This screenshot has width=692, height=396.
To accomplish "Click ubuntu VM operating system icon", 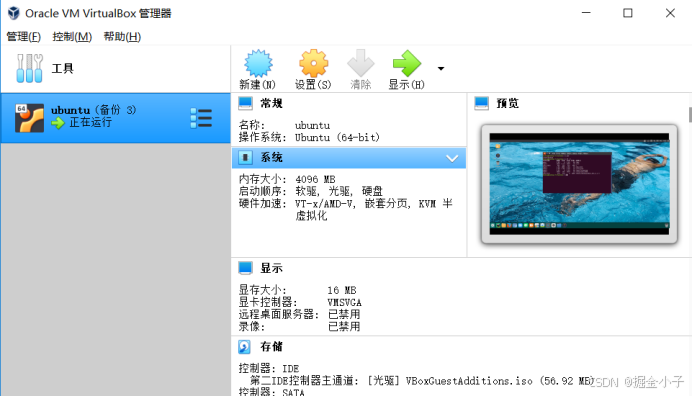I will (x=29, y=118).
